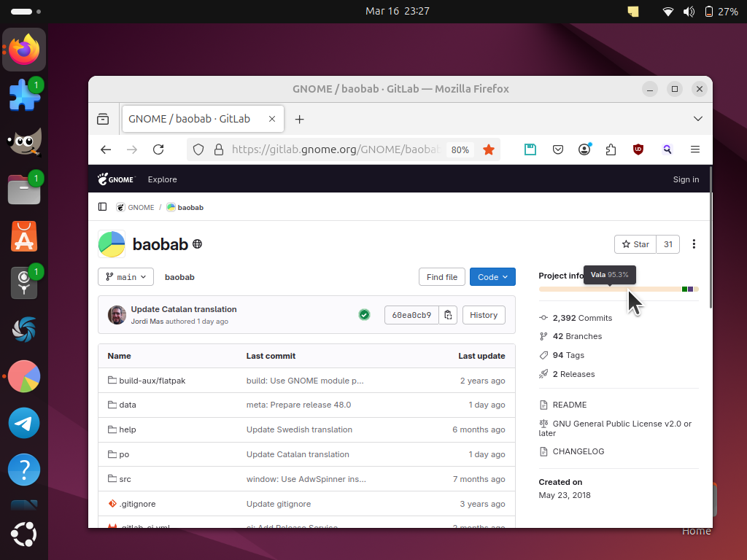Open the data folder
The height and width of the screenshot is (560, 747).
click(127, 405)
